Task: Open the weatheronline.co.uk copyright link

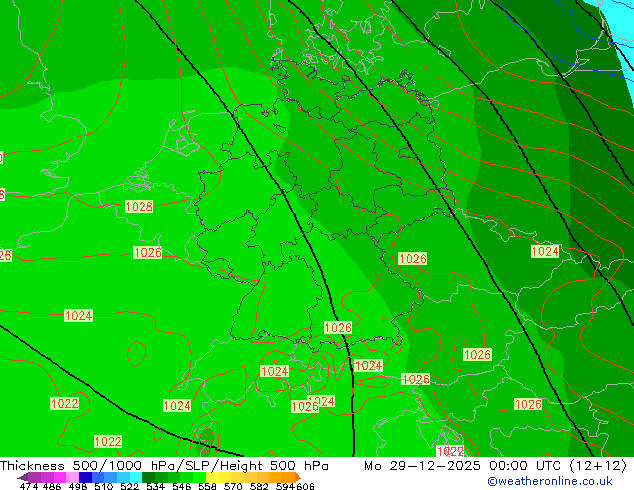Action: coord(550,481)
